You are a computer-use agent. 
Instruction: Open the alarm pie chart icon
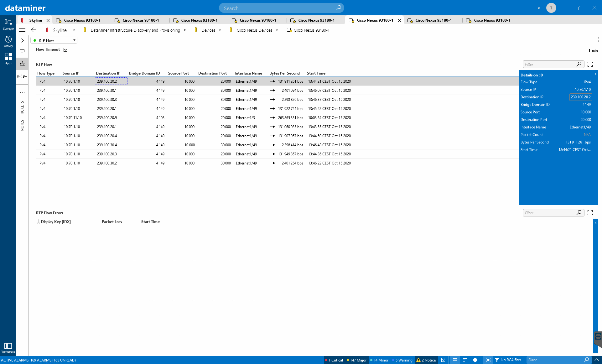point(475,360)
